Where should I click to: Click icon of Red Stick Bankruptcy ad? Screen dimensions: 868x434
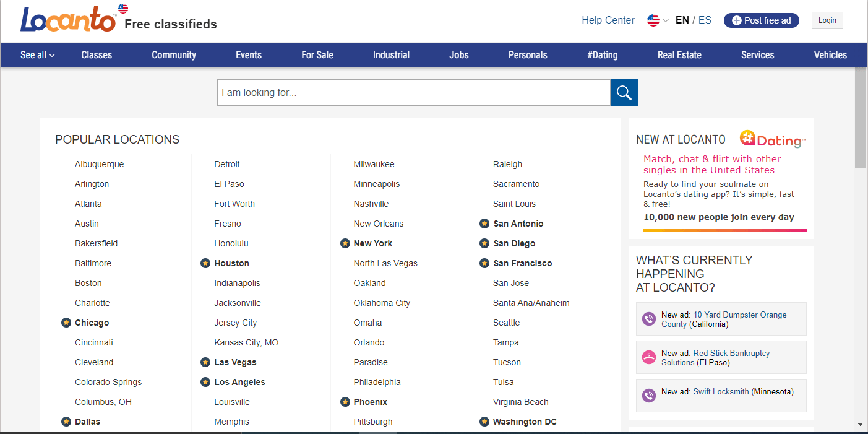pos(648,357)
